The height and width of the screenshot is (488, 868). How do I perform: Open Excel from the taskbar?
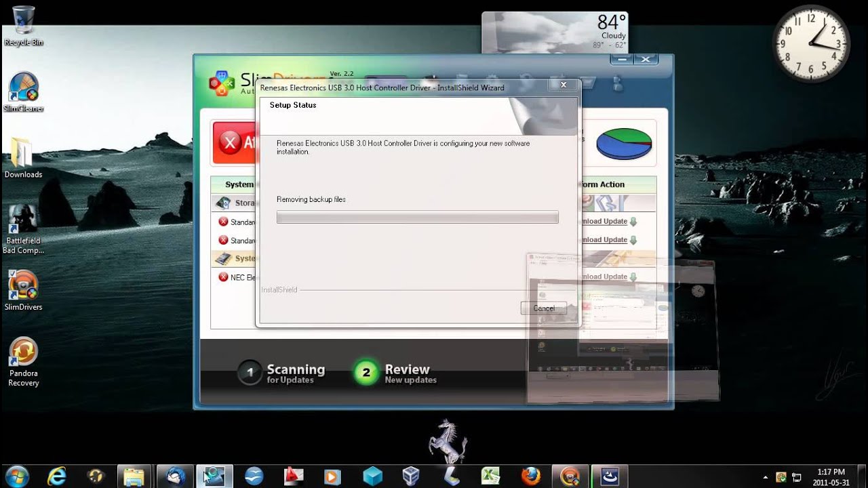click(x=491, y=476)
